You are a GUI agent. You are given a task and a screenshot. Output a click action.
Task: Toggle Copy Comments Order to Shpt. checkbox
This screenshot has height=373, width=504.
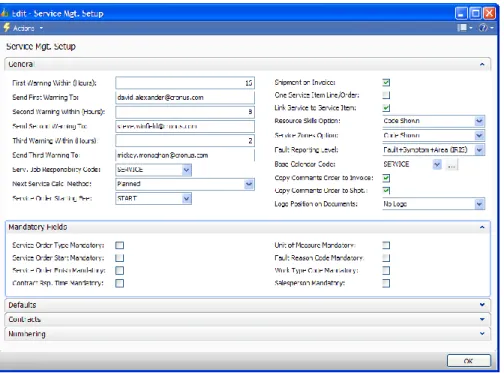[x=386, y=191]
